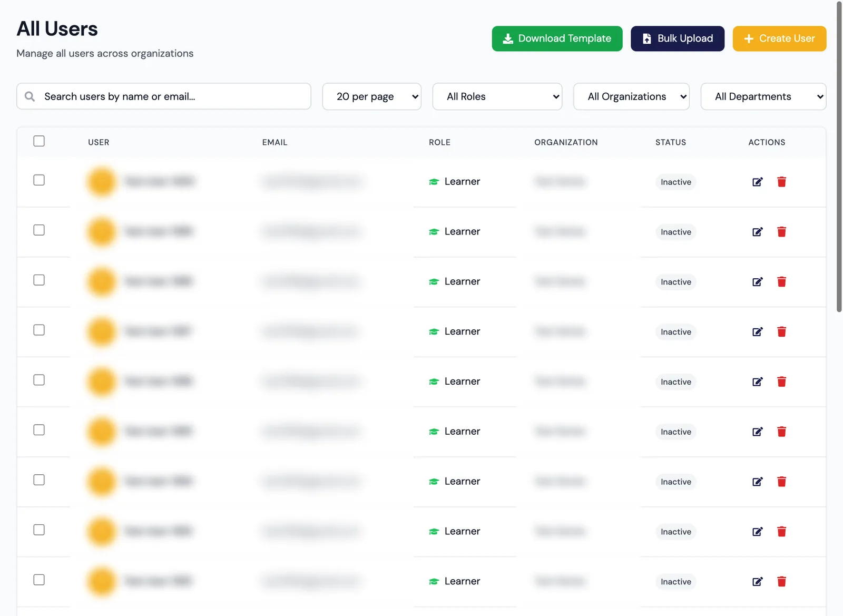Click the STATUS column header
Image resolution: width=843 pixels, height=616 pixels.
point(671,142)
